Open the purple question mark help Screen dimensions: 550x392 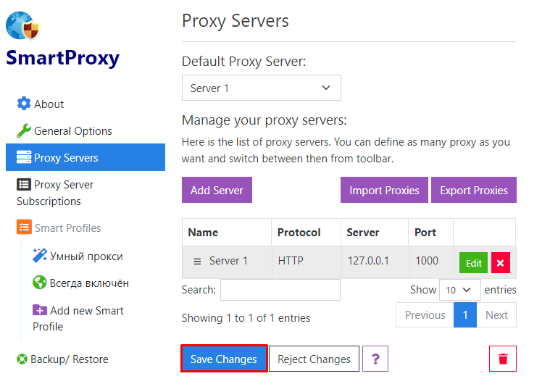click(x=375, y=359)
